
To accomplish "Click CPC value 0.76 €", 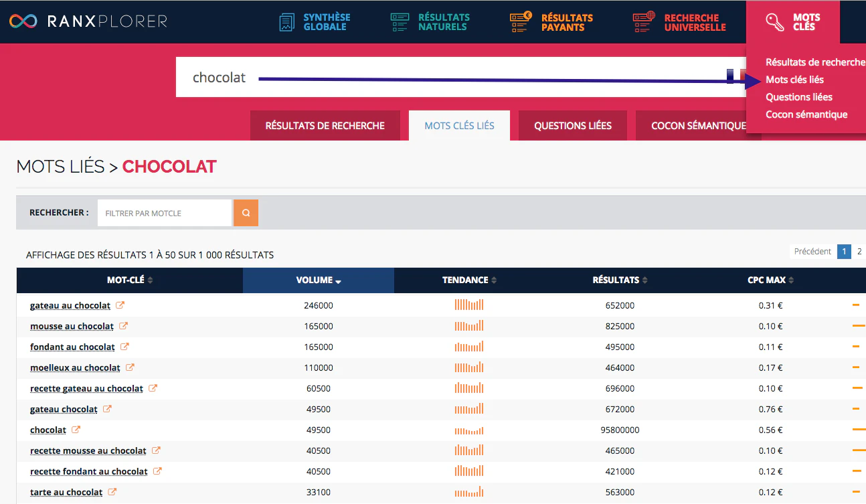I will [771, 409].
